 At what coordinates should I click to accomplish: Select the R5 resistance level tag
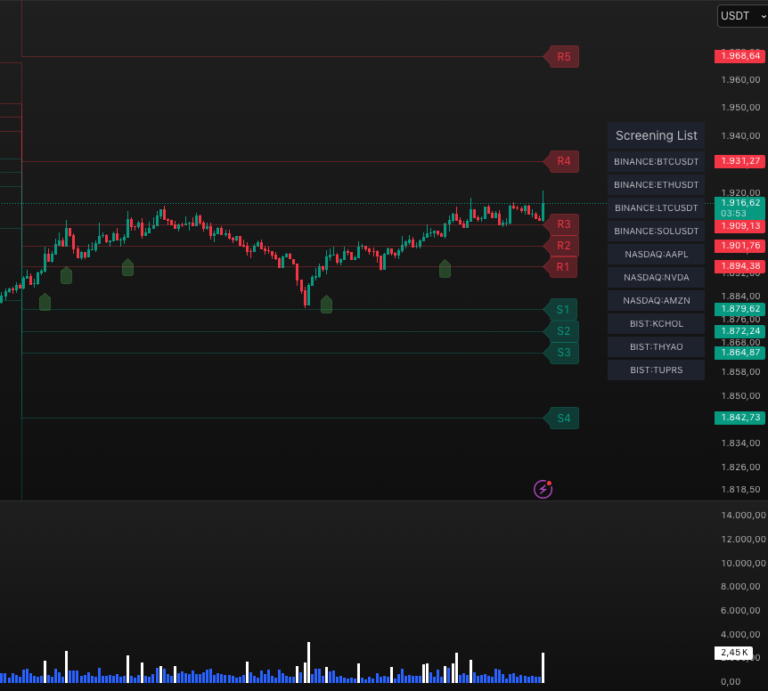(x=563, y=57)
